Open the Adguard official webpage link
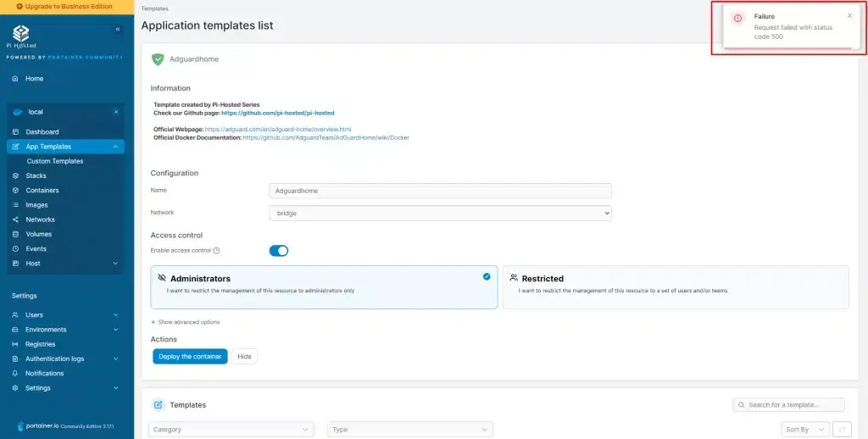 tap(278, 130)
